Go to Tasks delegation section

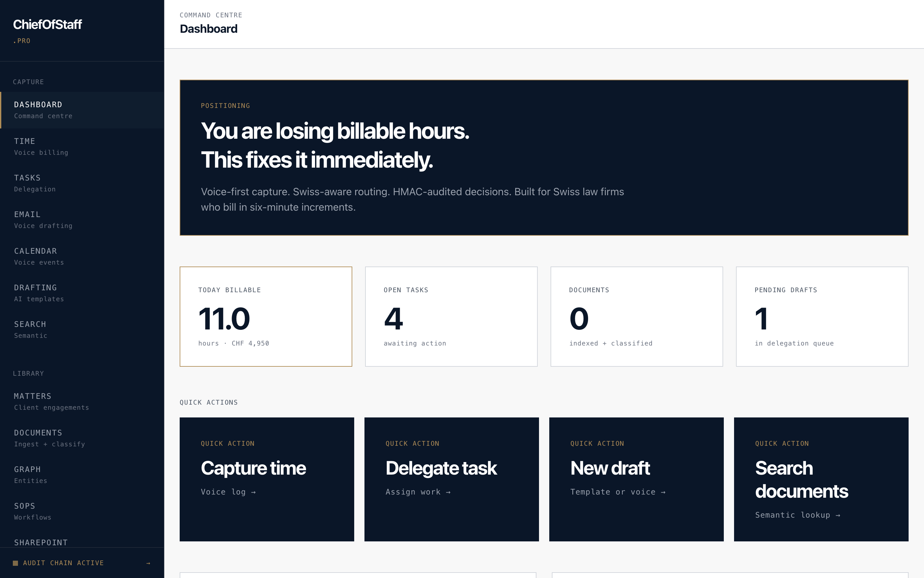82,183
